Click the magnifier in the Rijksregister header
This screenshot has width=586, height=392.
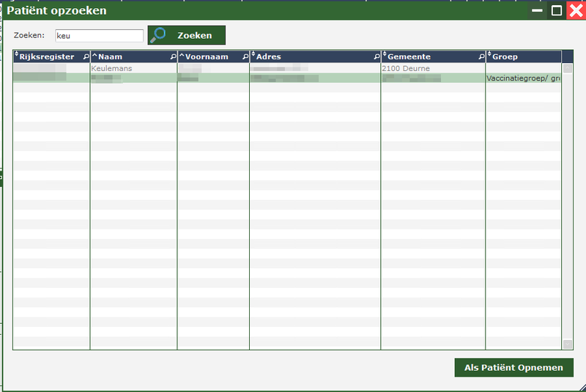tap(86, 56)
